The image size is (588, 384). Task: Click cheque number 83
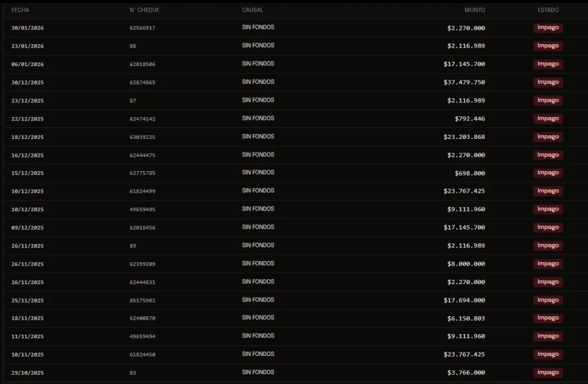[x=133, y=373]
